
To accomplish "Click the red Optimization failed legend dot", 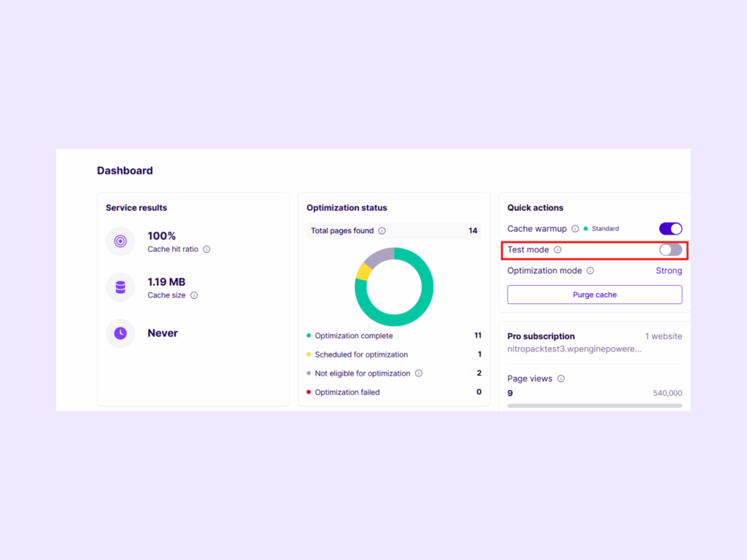I will click(309, 392).
